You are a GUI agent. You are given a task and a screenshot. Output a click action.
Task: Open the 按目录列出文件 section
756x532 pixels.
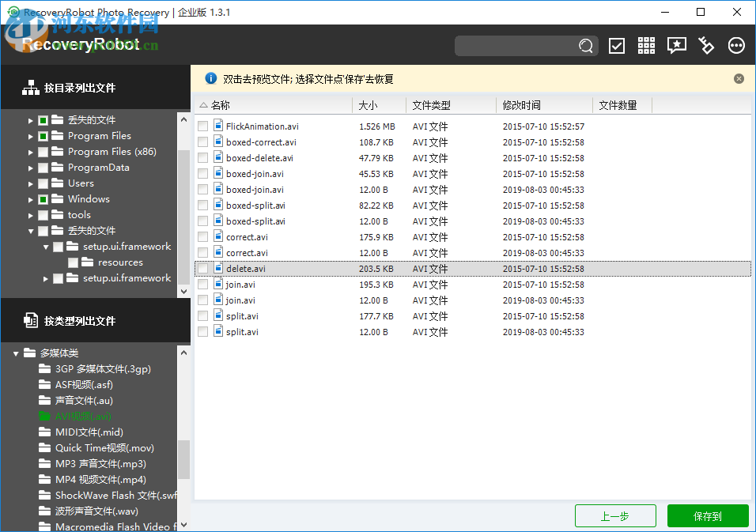pyautogui.click(x=81, y=88)
